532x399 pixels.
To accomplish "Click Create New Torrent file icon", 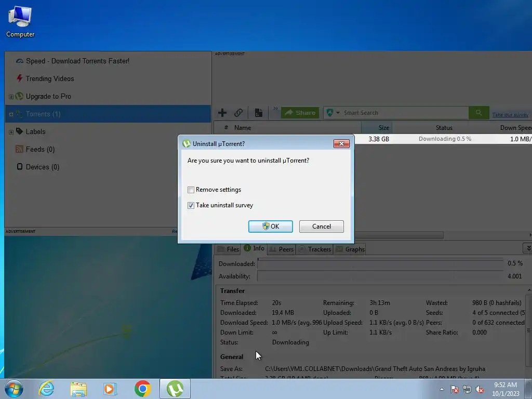I will pyautogui.click(x=259, y=113).
